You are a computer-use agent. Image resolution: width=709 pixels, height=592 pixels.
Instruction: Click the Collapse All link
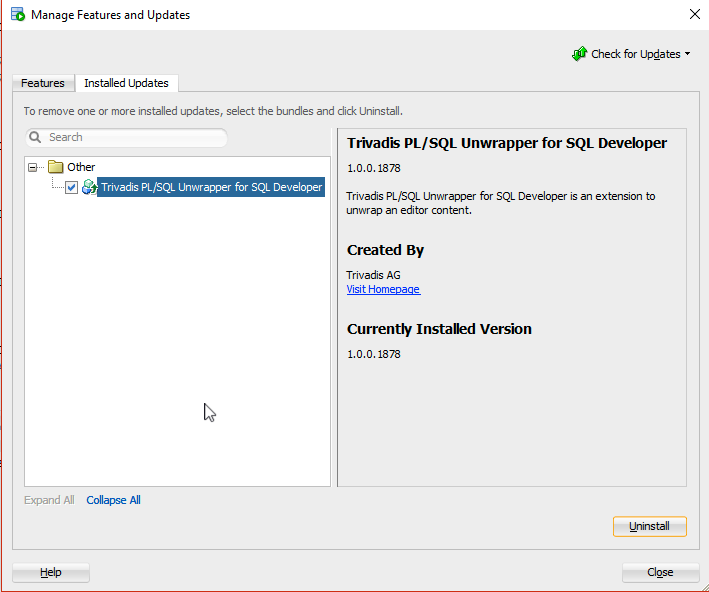[113, 500]
